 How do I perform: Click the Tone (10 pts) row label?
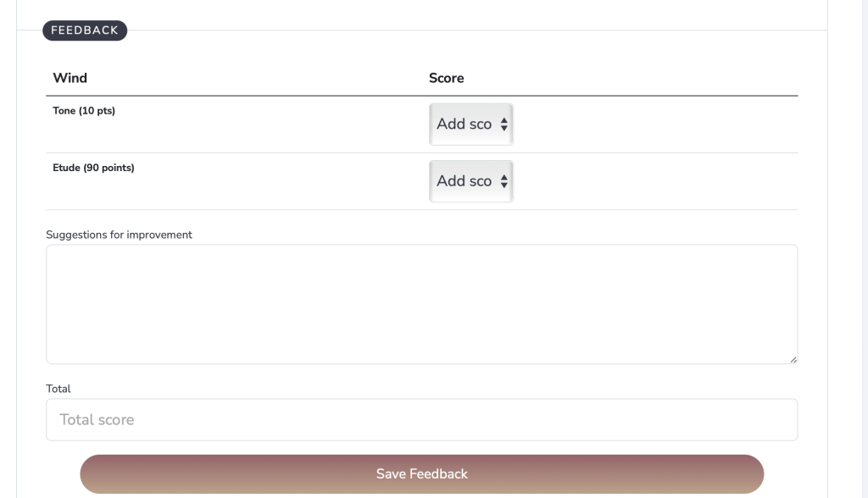point(84,111)
